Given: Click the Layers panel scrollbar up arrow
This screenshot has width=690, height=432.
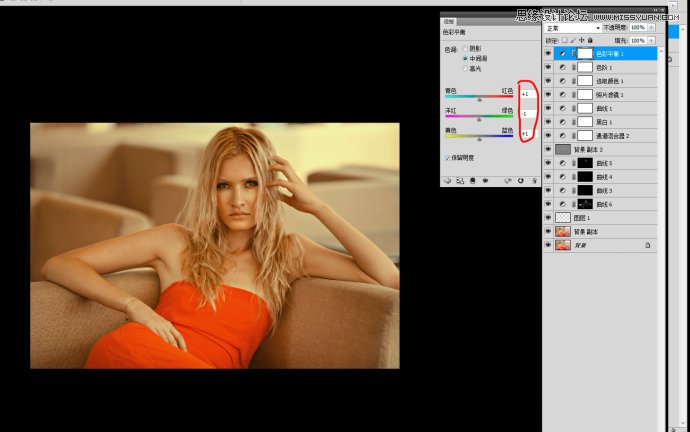Looking at the screenshot, I should coord(661,51).
